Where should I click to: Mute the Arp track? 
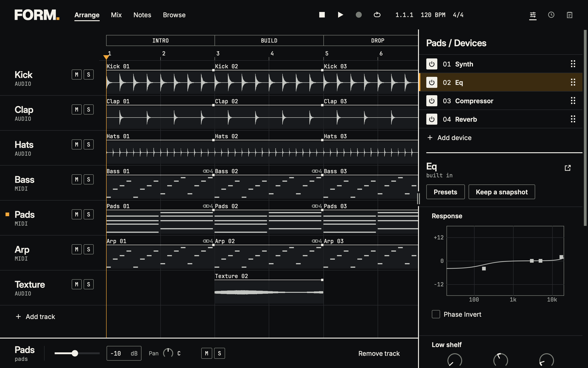click(x=76, y=250)
